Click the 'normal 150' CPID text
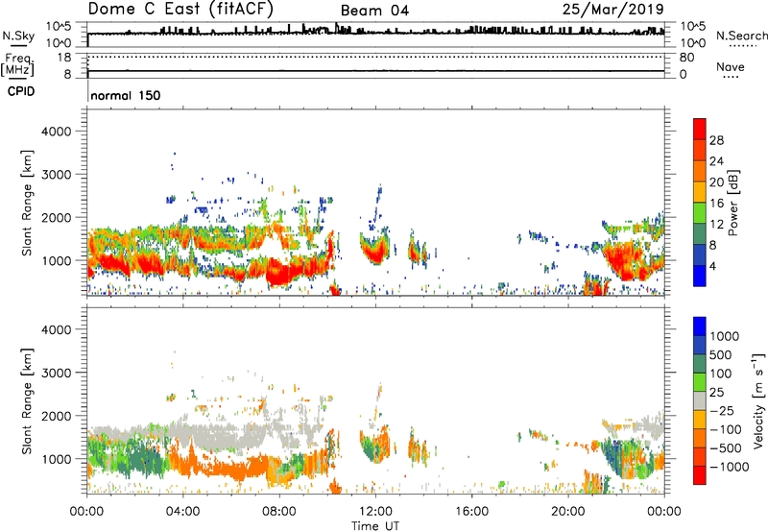The width and height of the screenshot is (768, 532). pyautogui.click(x=126, y=95)
